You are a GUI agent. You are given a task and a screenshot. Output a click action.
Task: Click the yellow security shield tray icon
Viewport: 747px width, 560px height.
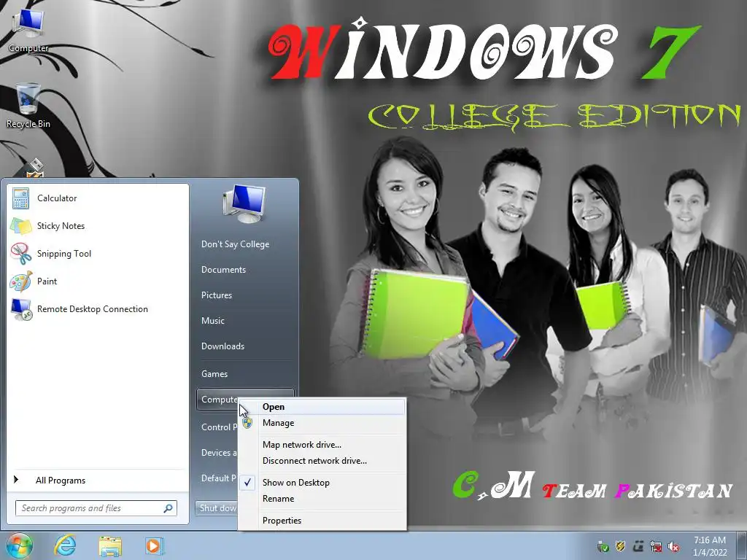(x=620, y=546)
